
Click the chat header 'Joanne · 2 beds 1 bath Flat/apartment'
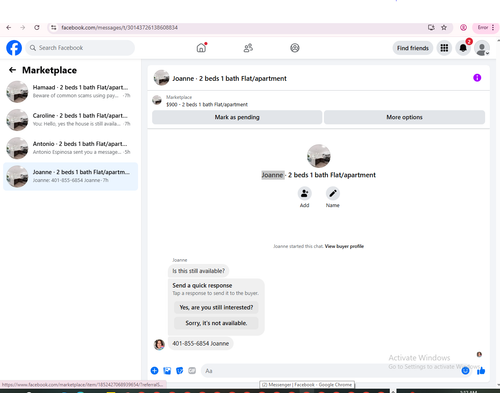pyautogui.click(x=229, y=78)
